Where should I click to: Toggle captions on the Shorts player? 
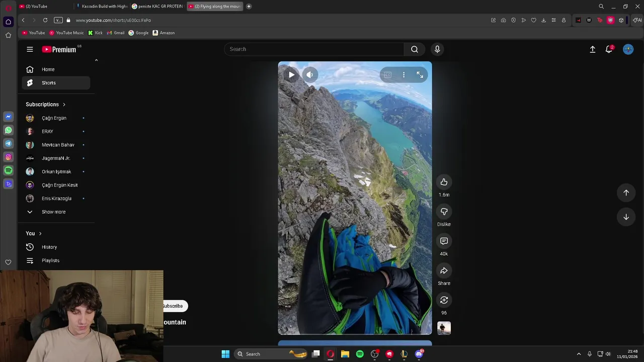point(387,75)
